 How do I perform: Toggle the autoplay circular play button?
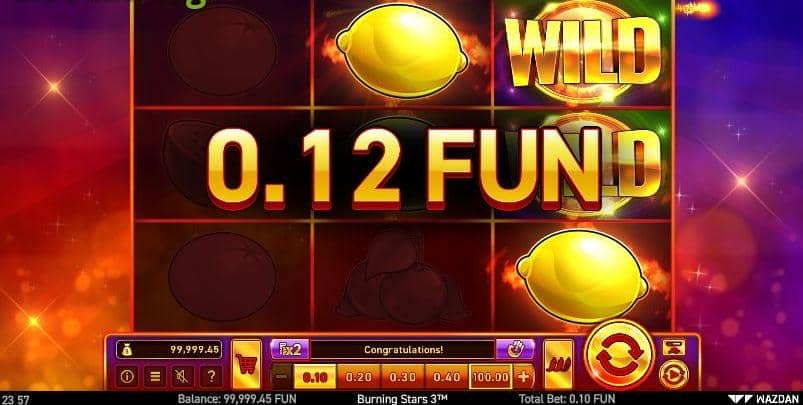(x=673, y=375)
